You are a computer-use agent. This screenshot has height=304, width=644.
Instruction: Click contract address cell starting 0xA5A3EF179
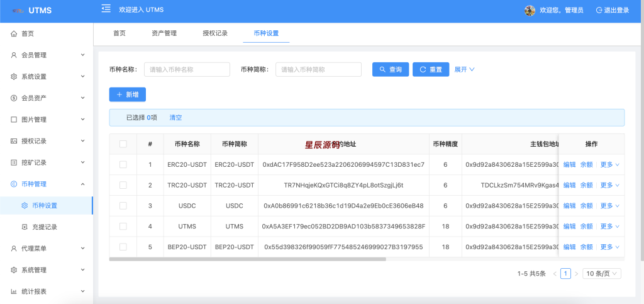click(344, 227)
